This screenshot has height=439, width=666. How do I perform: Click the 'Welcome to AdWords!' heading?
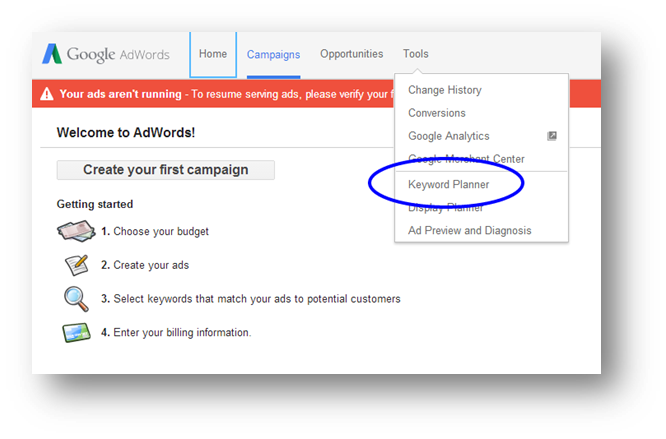click(x=126, y=132)
